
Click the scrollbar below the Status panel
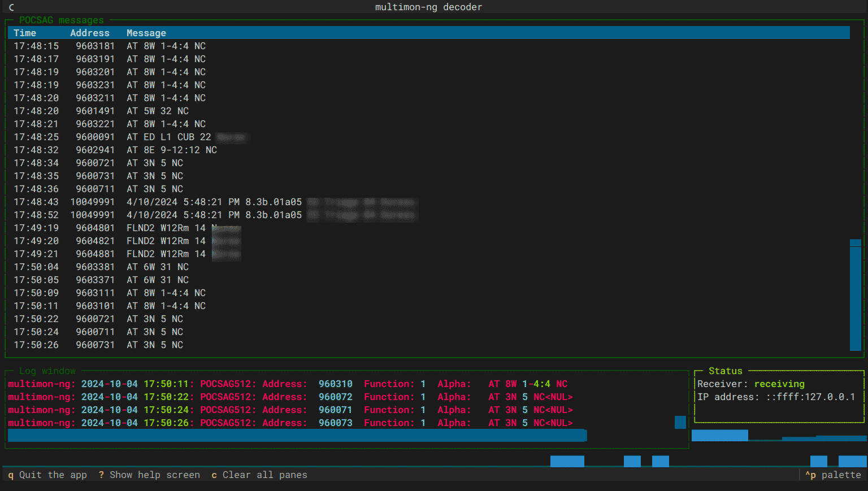[x=719, y=435]
